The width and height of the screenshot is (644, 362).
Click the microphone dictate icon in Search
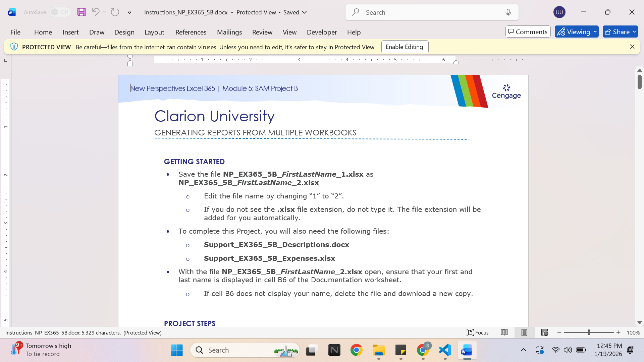click(508, 12)
